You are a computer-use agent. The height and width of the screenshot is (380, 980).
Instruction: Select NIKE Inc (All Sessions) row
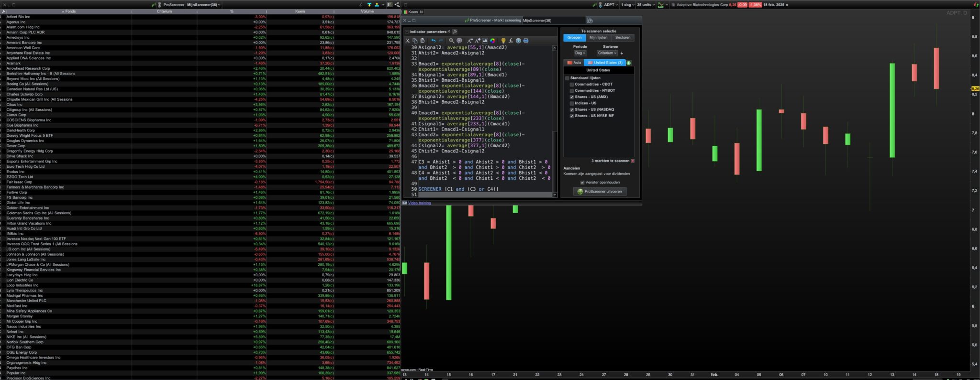tap(200, 337)
